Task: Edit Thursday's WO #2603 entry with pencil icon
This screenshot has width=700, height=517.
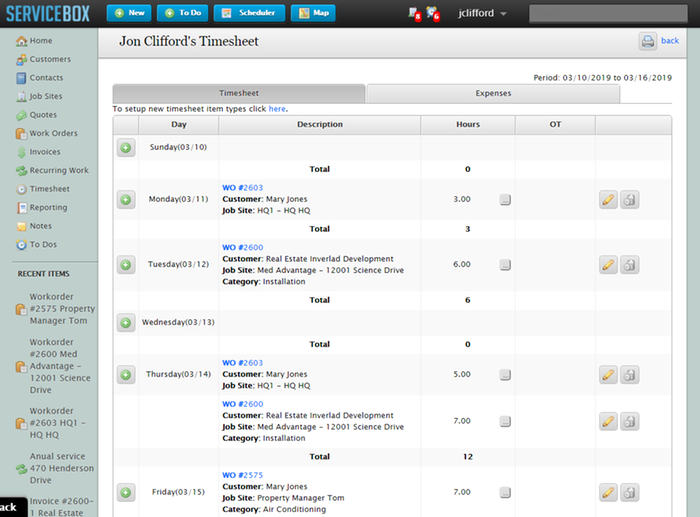Action: pyautogui.click(x=608, y=375)
